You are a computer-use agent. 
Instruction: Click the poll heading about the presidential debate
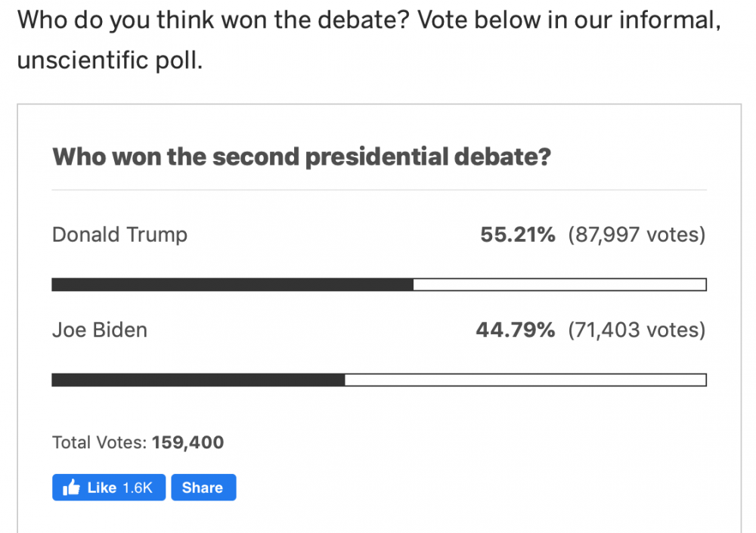(x=302, y=157)
